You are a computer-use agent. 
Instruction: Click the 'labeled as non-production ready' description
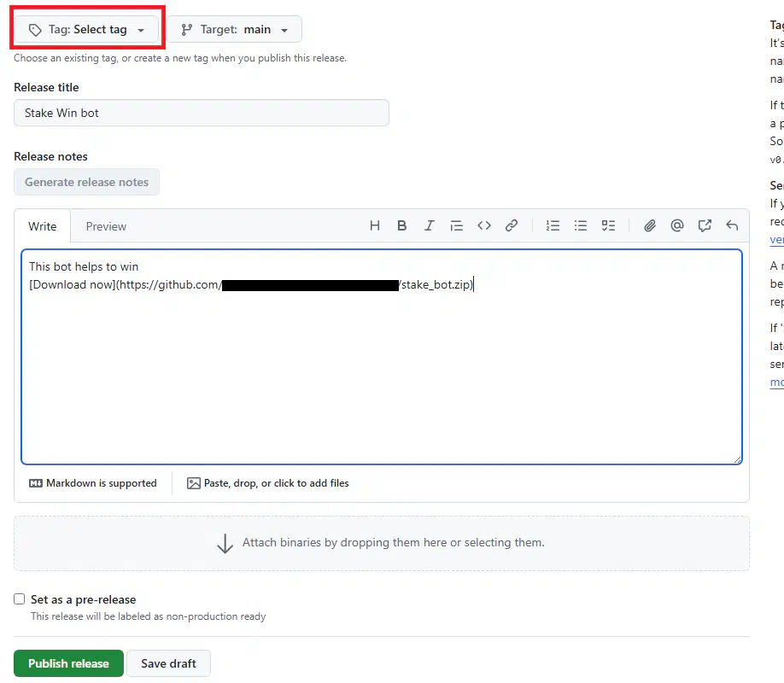coord(148,616)
